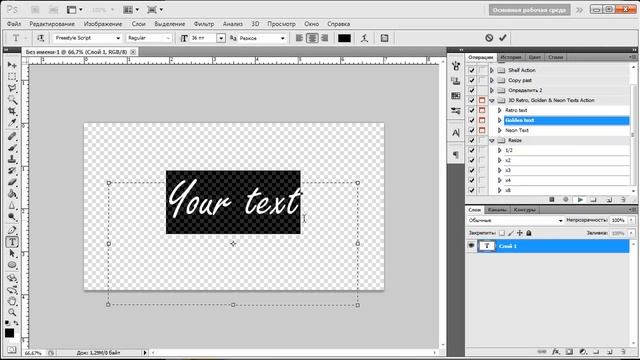Cancel current text edits

coord(489,38)
